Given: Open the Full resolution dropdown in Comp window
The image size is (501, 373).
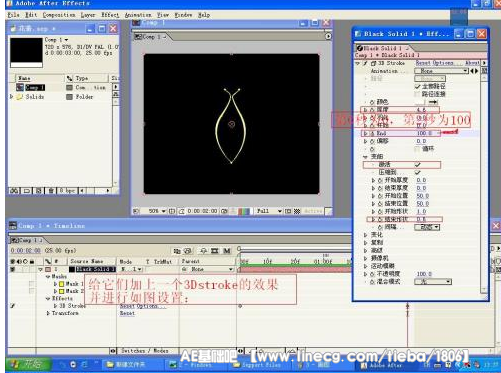Looking at the screenshot, I should (269, 211).
